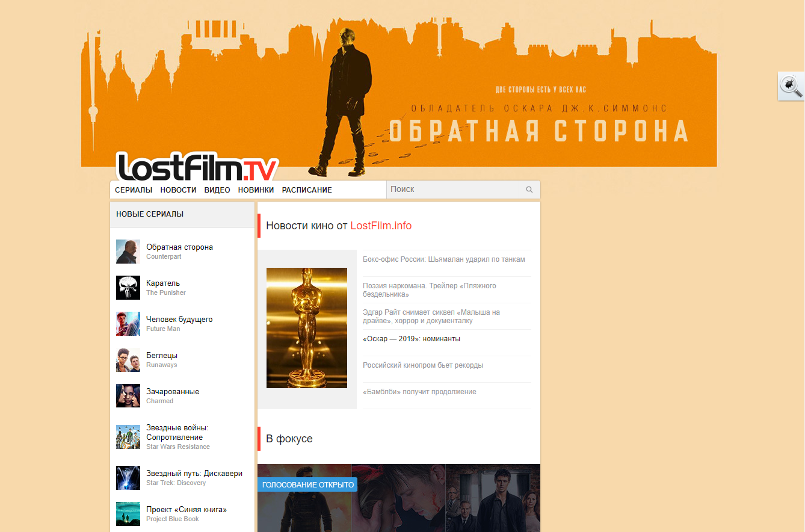Open Counterpart series thumbnail
Viewport: 805px width, 532px height.
(x=128, y=252)
